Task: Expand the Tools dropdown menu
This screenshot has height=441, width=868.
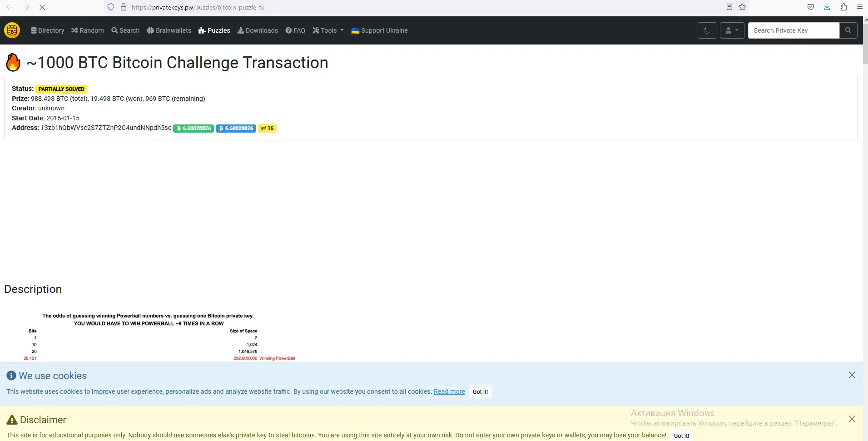Action: [328, 30]
